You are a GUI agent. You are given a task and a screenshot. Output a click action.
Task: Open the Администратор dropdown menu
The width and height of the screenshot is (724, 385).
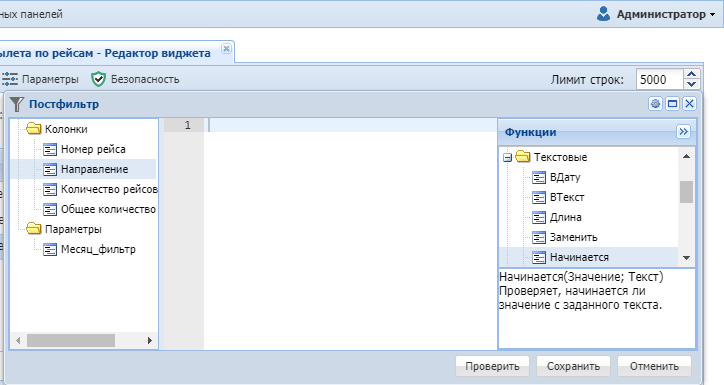pos(712,15)
